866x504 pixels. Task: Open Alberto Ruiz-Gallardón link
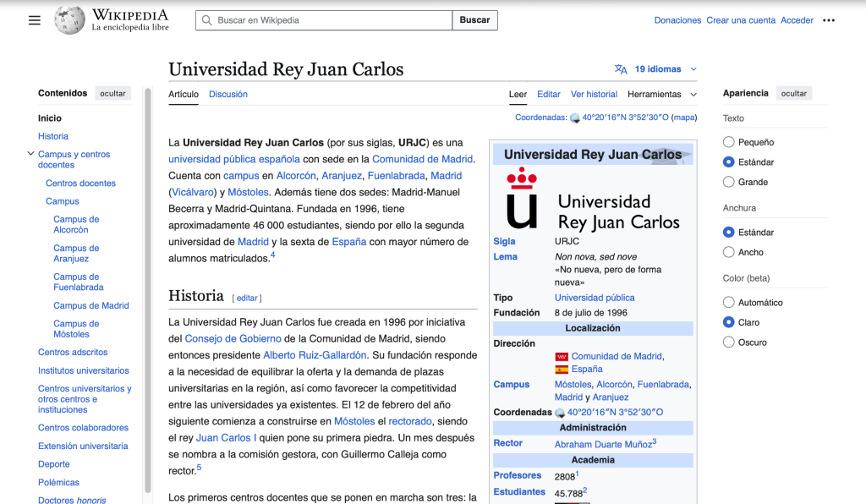pyautogui.click(x=315, y=355)
